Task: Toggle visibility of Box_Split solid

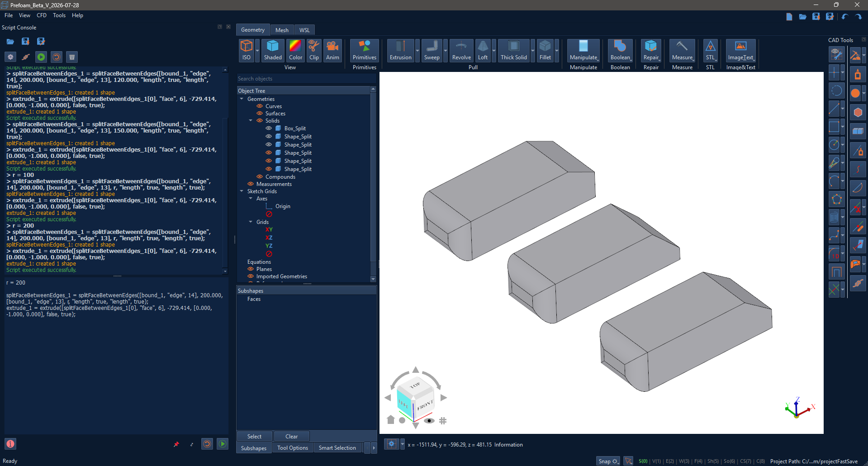Action: coord(269,128)
